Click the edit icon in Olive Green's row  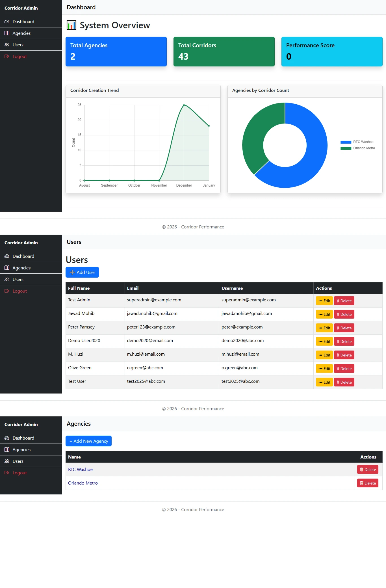320,369
